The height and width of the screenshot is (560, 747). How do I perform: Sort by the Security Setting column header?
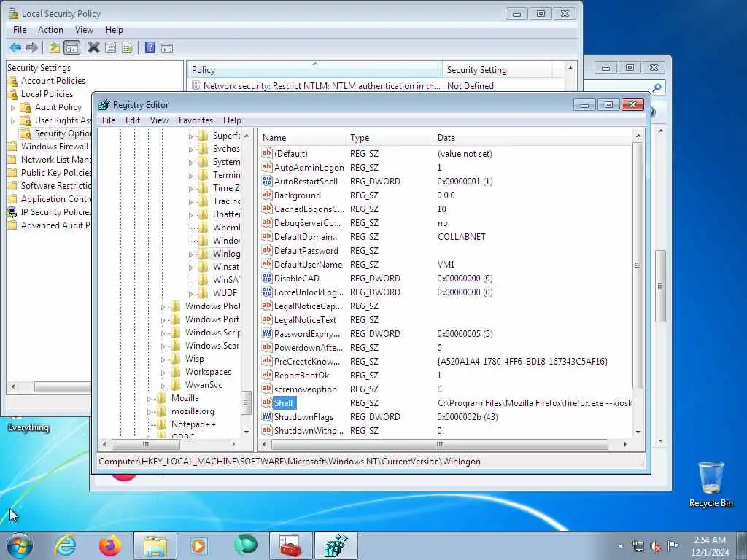[x=498, y=70]
